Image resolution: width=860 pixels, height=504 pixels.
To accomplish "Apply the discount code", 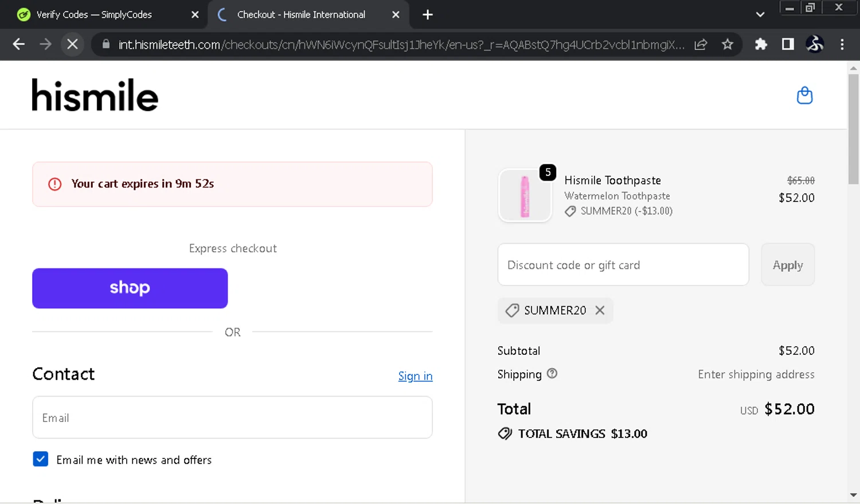I will coord(788,265).
